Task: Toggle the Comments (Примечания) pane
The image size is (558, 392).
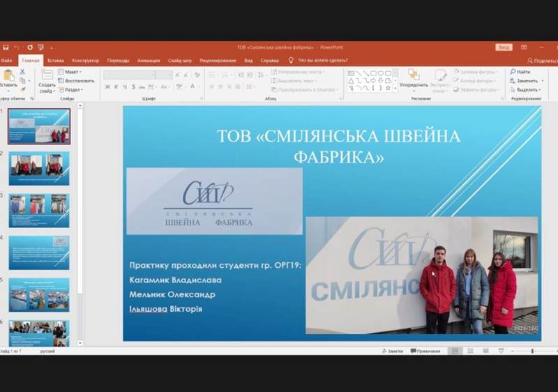Action: [x=425, y=351]
